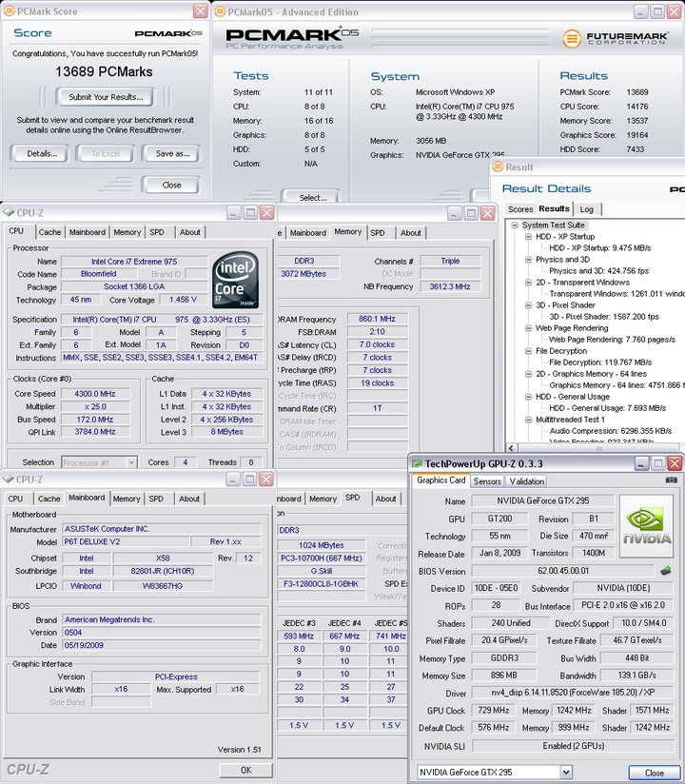Click Submit Your Results button
The width and height of the screenshot is (685, 784).
coord(105,97)
